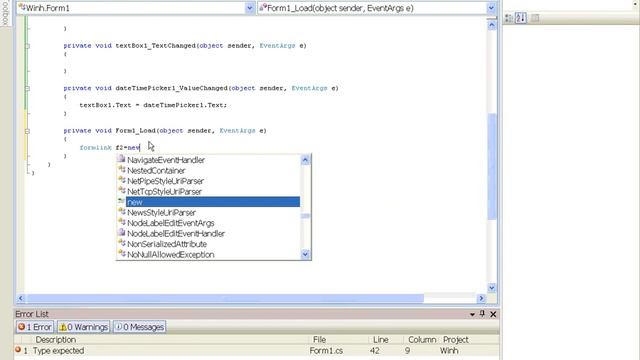Toggle the 0 Warnings filter button
This screenshot has width=640, height=360.
pyautogui.click(x=84, y=327)
